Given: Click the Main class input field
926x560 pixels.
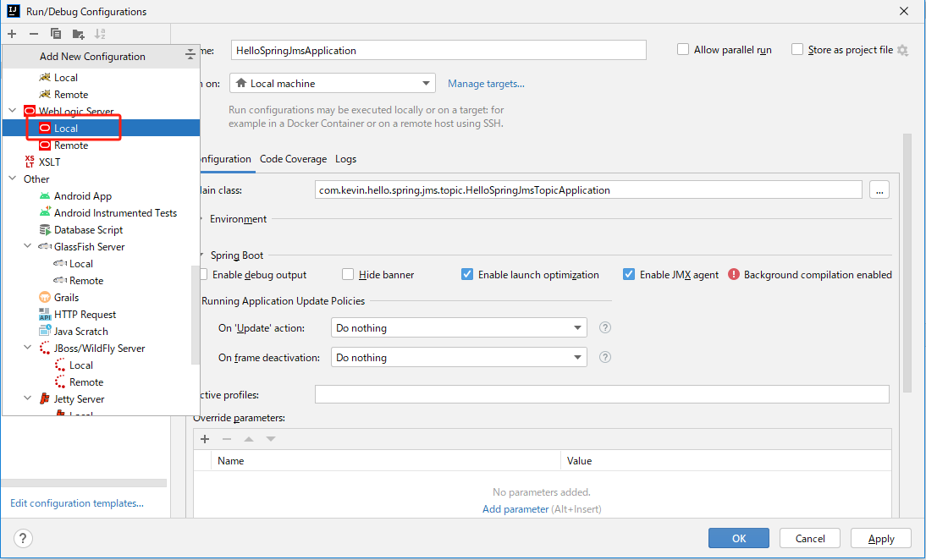Looking at the screenshot, I should coord(588,190).
